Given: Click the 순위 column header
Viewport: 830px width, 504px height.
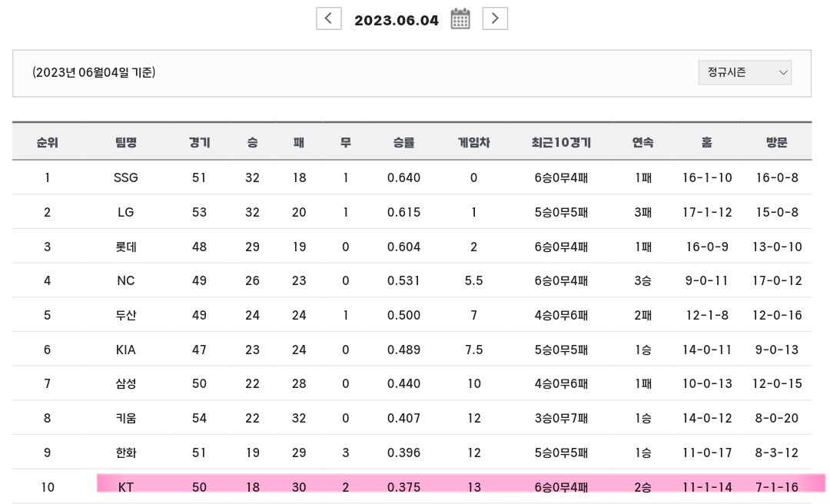Looking at the screenshot, I should 47,142.
